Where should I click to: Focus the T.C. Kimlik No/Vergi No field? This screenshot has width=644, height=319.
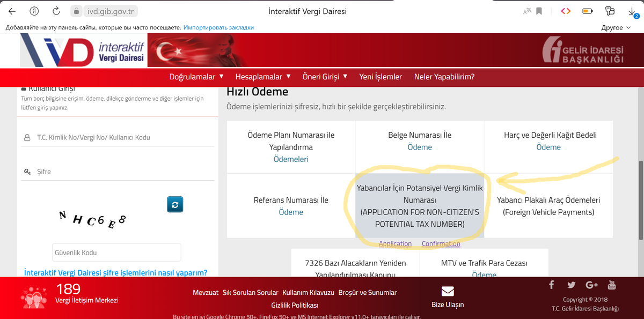tap(118, 138)
